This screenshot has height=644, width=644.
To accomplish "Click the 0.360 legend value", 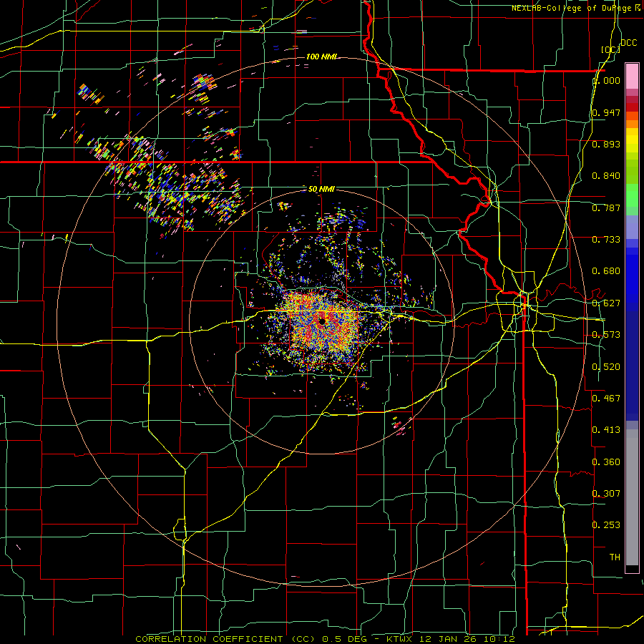I will [606, 462].
